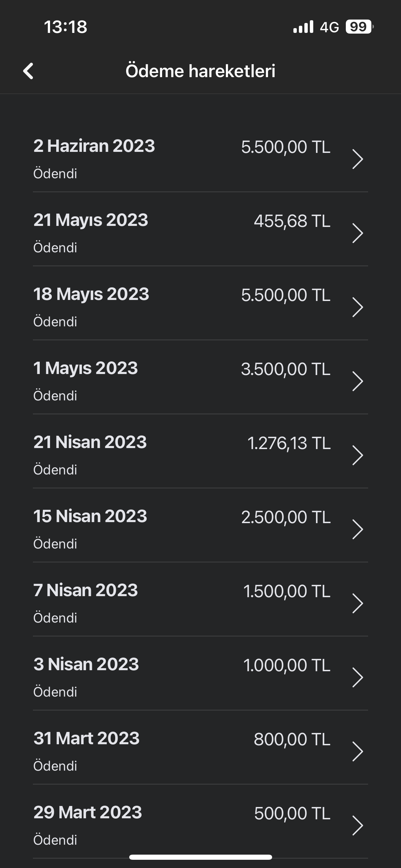Expand chevron for 21 Mayıs 2023 payment
Screen dimensions: 401x868
click(x=357, y=233)
